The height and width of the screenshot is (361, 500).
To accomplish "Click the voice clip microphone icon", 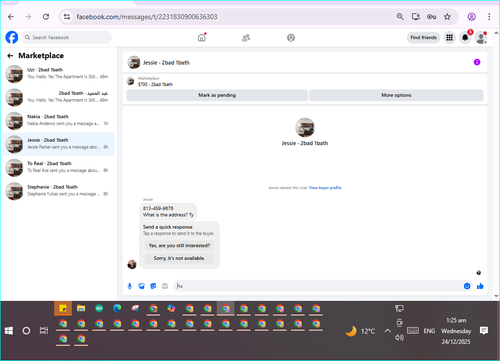I will click(x=130, y=286).
